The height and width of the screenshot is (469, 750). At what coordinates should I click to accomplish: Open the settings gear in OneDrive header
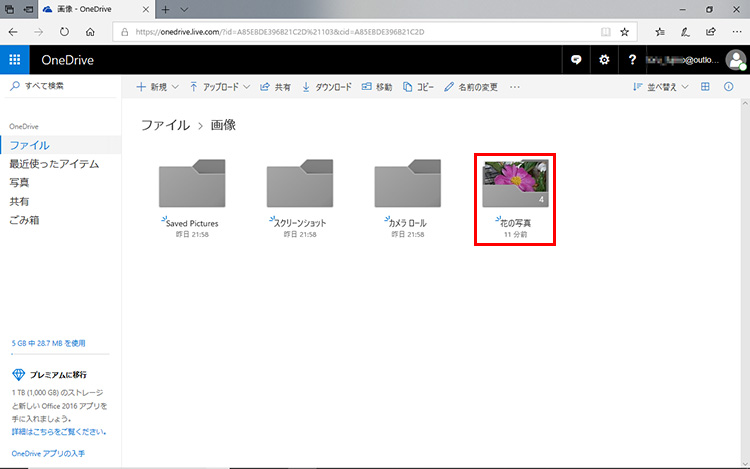click(604, 60)
